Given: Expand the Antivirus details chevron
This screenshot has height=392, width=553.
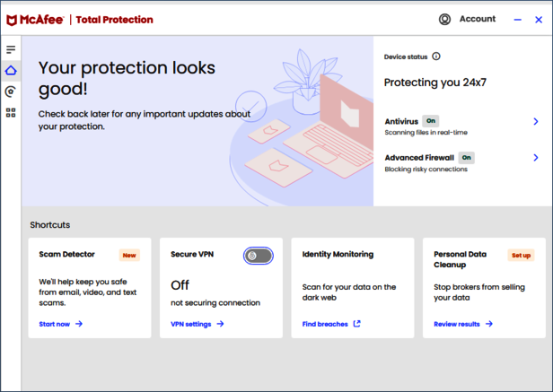Looking at the screenshot, I should click(535, 121).
